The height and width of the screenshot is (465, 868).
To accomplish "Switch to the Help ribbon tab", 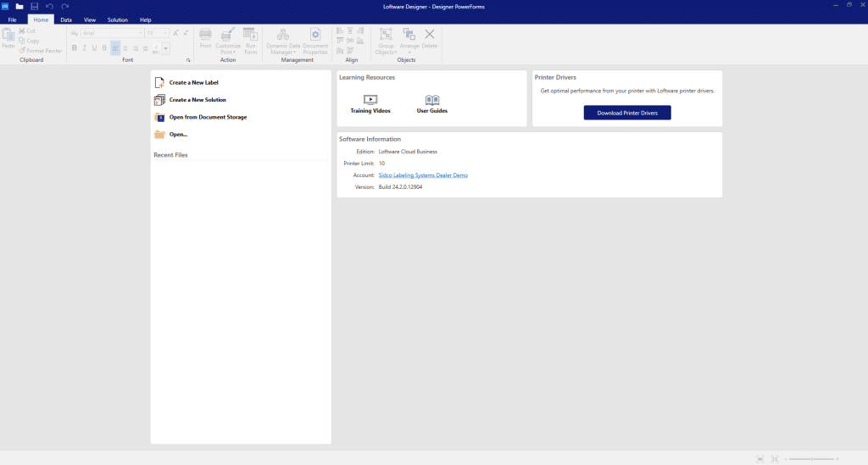I will click(146, 20).
